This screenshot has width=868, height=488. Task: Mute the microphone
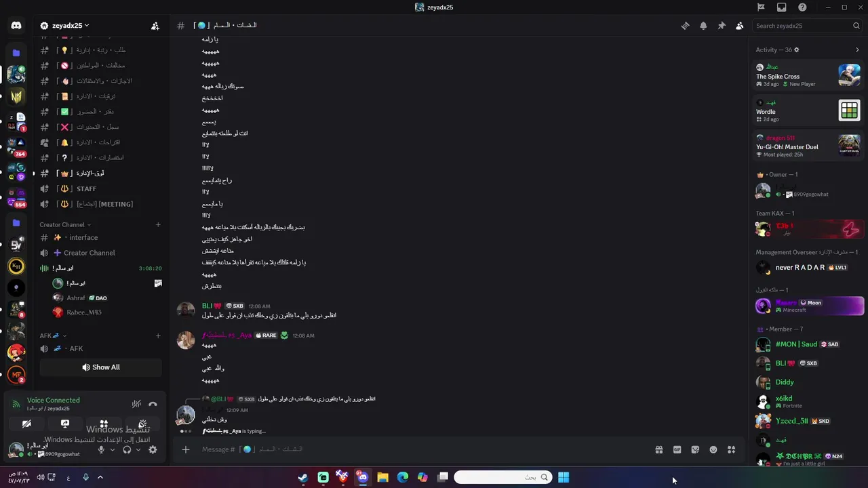click(101, 449)
